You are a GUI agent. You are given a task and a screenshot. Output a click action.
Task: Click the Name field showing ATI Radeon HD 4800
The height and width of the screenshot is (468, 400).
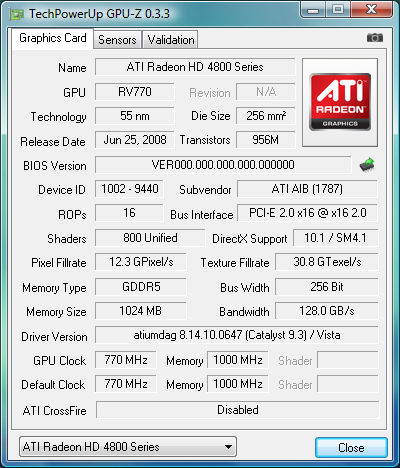(x=195, y=67)
